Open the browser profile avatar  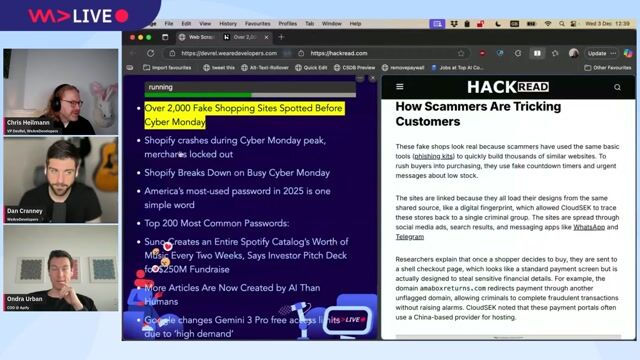(573, 53)
